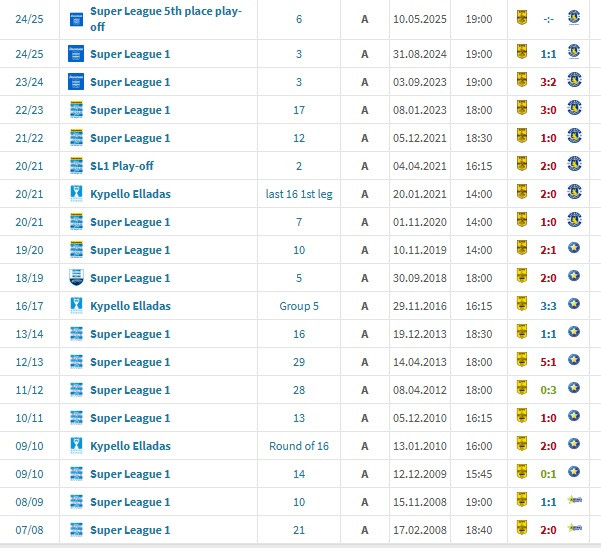Select the 3:3 result of the Group 5 match
The width and height of the screenshot is (601, 548).
(x=547, y=306)
